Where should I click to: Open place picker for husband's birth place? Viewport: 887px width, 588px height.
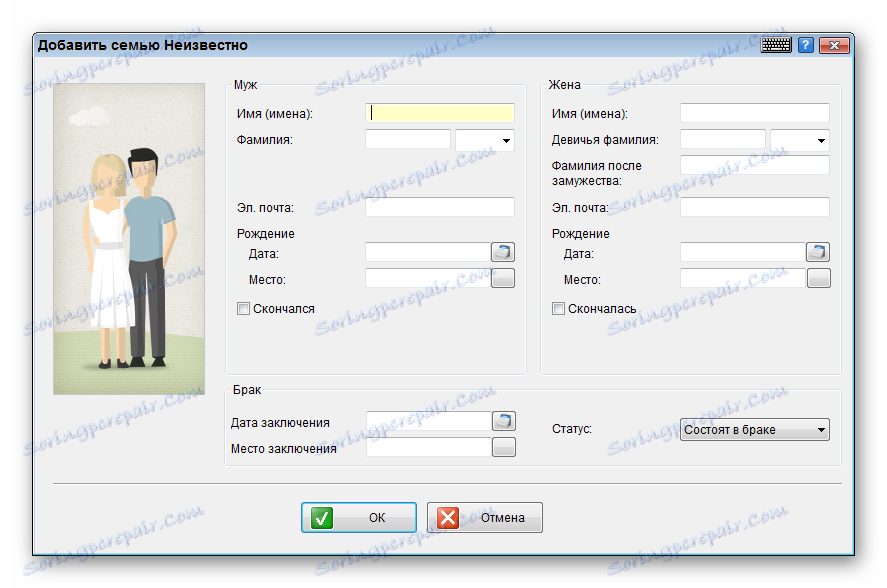(x=503, y=278)
